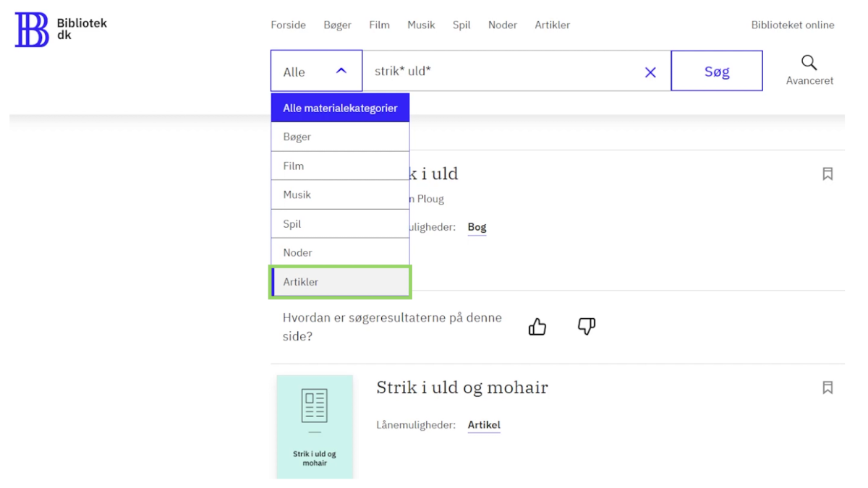This screenshot has width=868, height=488.
Task: Open Avanceret search magnifier icon
Action: pyautogui.click(x=809, y=63)
